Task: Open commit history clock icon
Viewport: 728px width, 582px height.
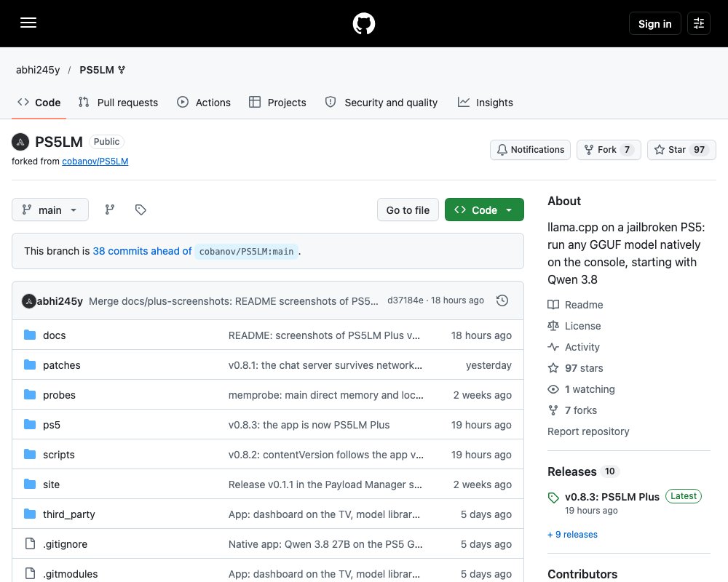Action: click(x=502, y=300)
